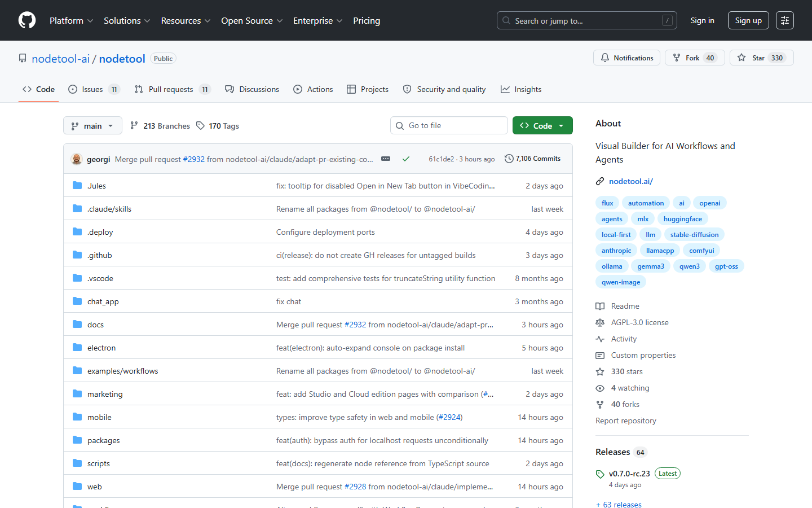Click the green check status icon

point(406,159)
